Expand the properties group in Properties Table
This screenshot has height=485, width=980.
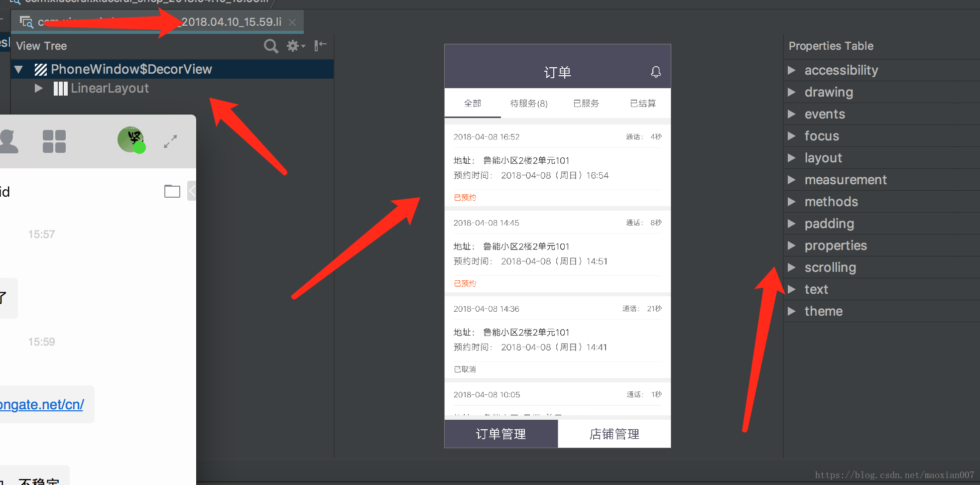tap(791, 245)
